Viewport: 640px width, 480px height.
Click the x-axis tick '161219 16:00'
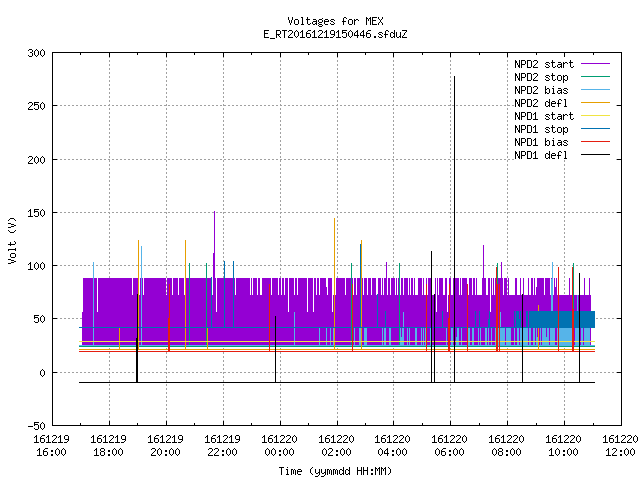coord(51,446)
